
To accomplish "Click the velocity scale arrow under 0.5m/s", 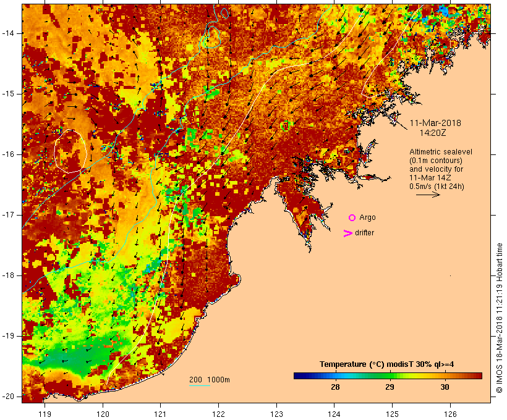I will click(428, 195).
